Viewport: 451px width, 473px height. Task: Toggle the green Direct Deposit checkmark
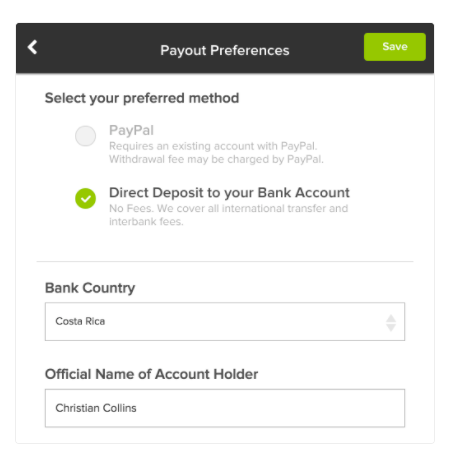85,198
